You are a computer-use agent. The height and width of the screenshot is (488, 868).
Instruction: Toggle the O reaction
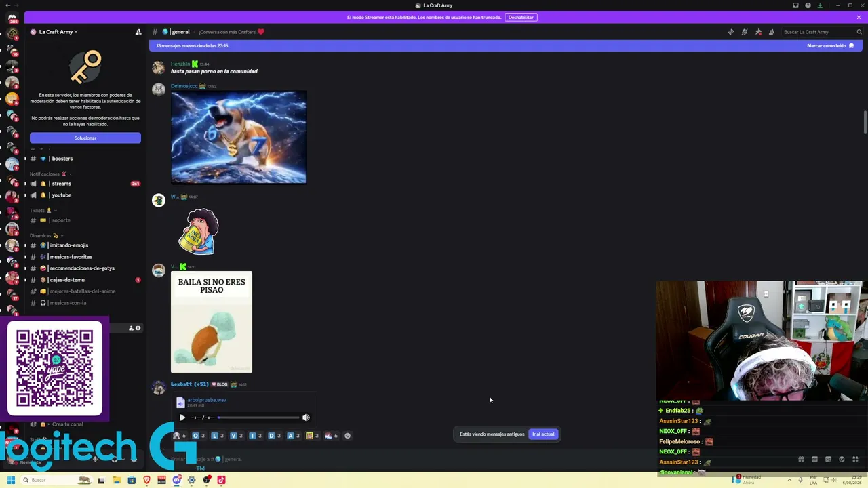(x=198, y=436)
